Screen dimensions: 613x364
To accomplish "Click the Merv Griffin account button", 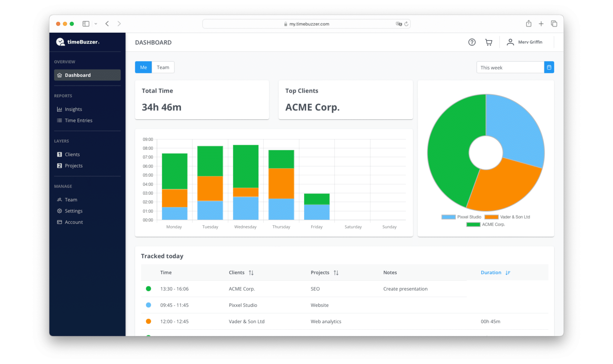I will [526, 42].
